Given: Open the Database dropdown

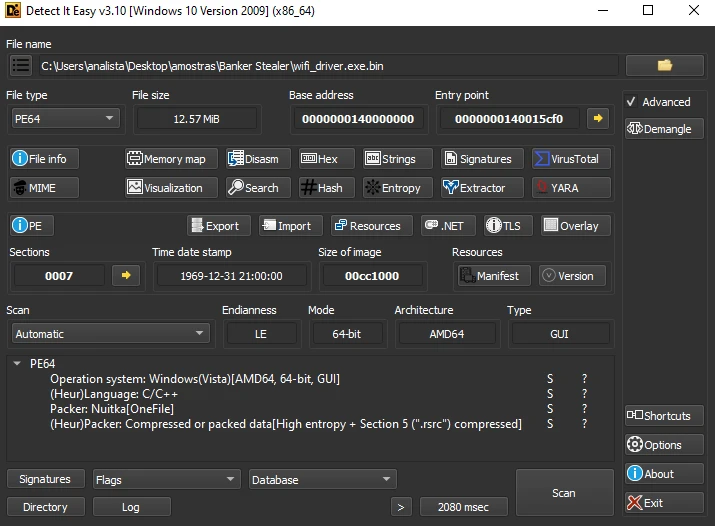Looking at the screenshot, I should (x=322, y=480).
